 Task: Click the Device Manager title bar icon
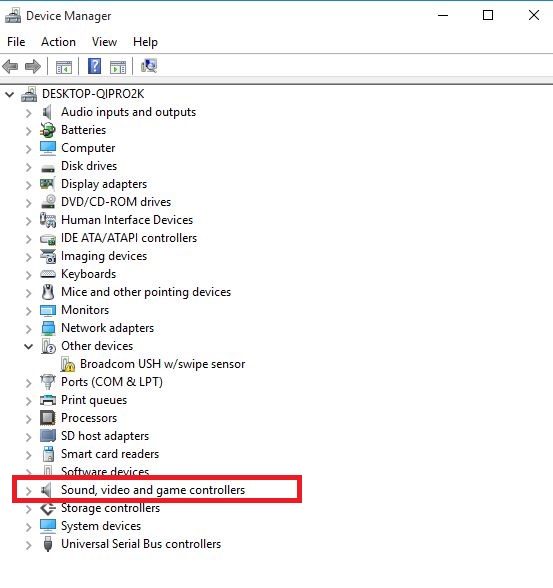13,16
